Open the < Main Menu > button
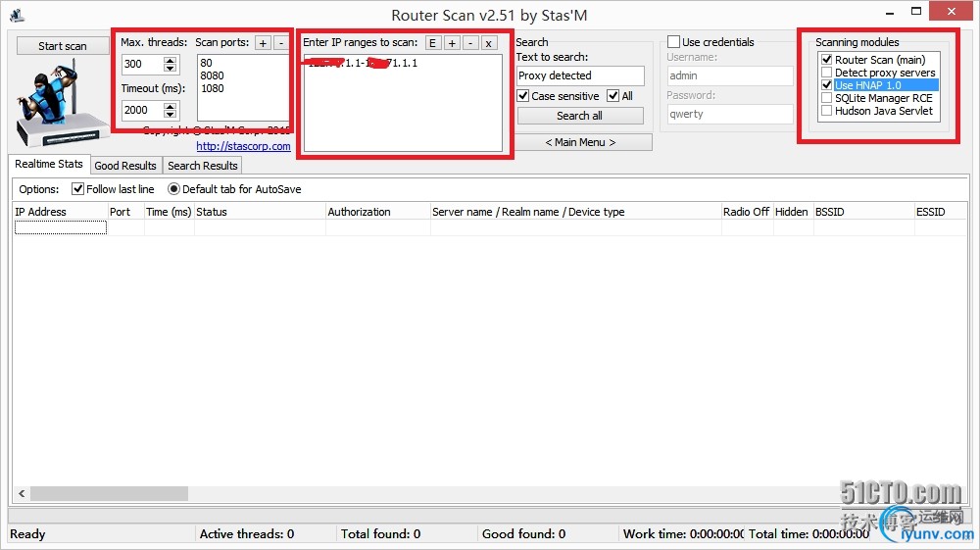The image size is (980, 550). click(x=580, y=142)
